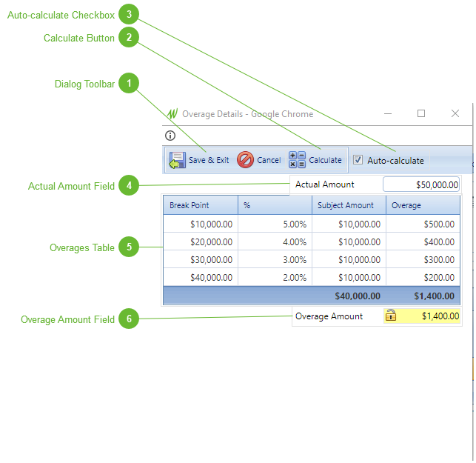Viewport: 476px width, 463px height.
Task: Click the 4.00% percentage cell
Action: (x=275, y=242)
